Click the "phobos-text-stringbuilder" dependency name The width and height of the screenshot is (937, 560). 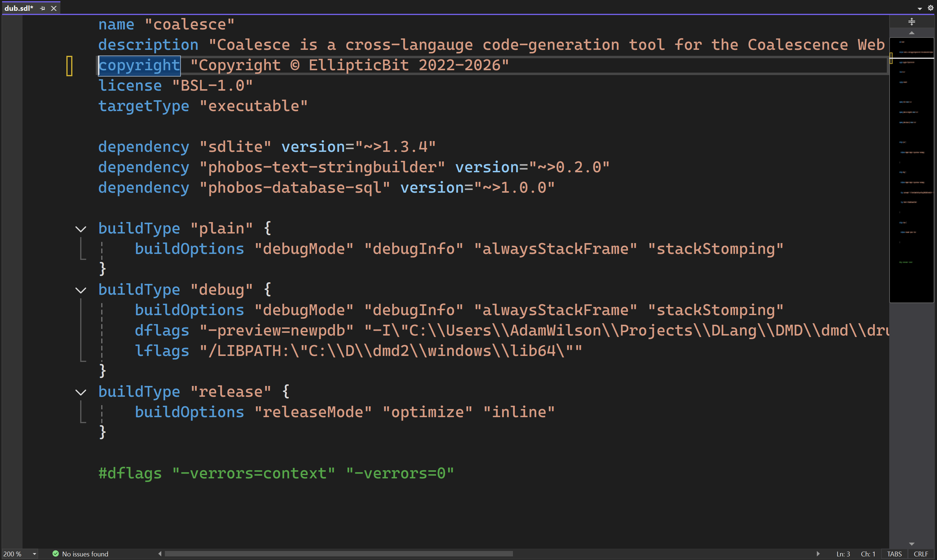pyautogui.click(x=322, y=167)
